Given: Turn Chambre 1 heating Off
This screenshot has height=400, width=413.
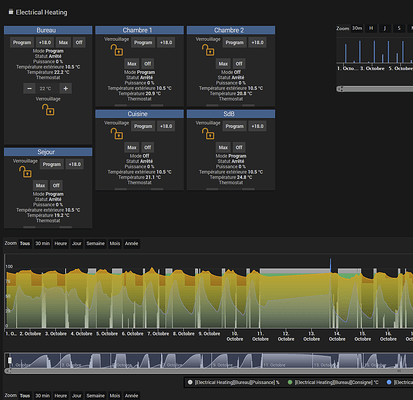Looking at the screenshot, I should (x=148, y=63).
